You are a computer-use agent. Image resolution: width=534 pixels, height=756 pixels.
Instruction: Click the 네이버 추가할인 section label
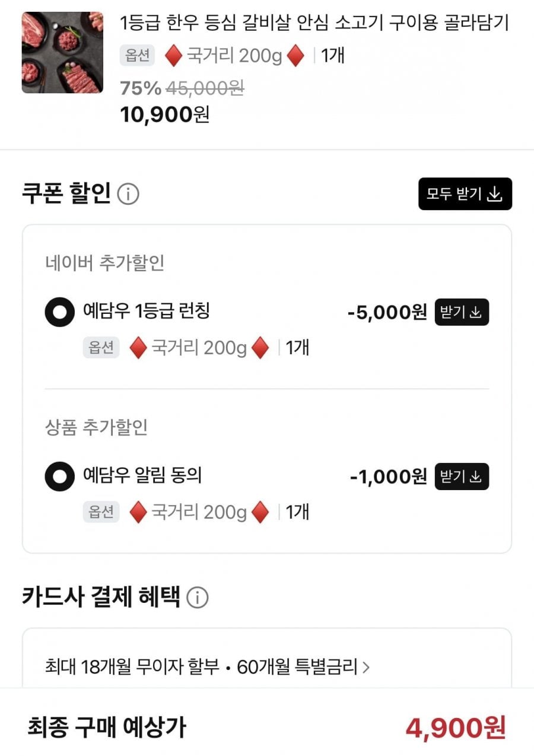104,263
